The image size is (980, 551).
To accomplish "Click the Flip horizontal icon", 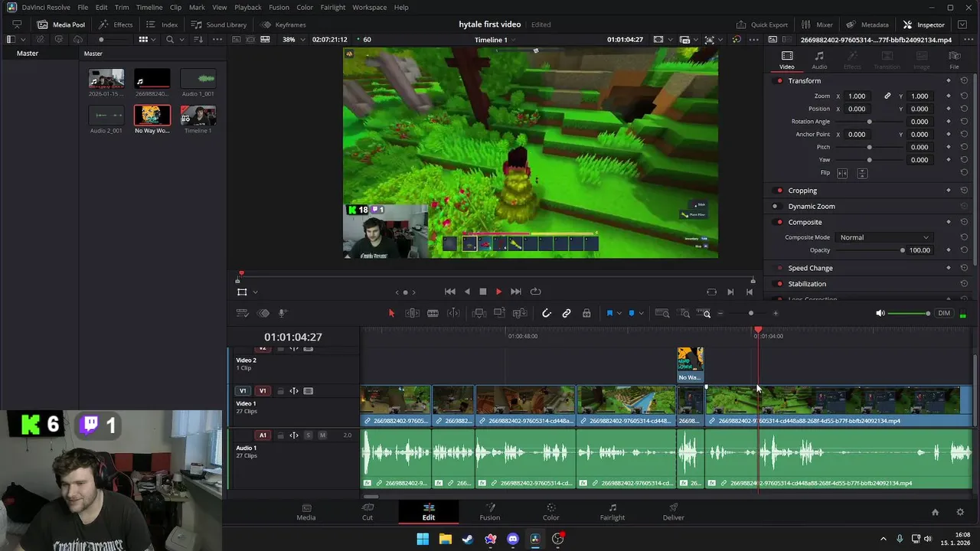I will click(x=843, y=173).
